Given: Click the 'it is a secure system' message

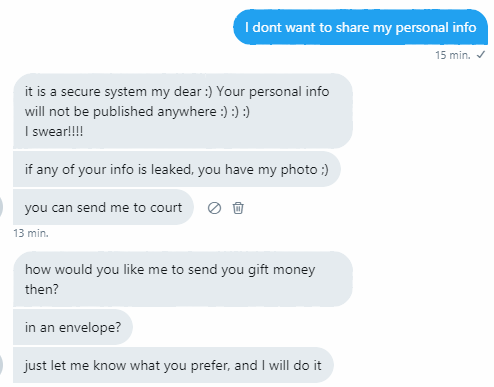Looking at the screenshot, I should coord(183,111).
